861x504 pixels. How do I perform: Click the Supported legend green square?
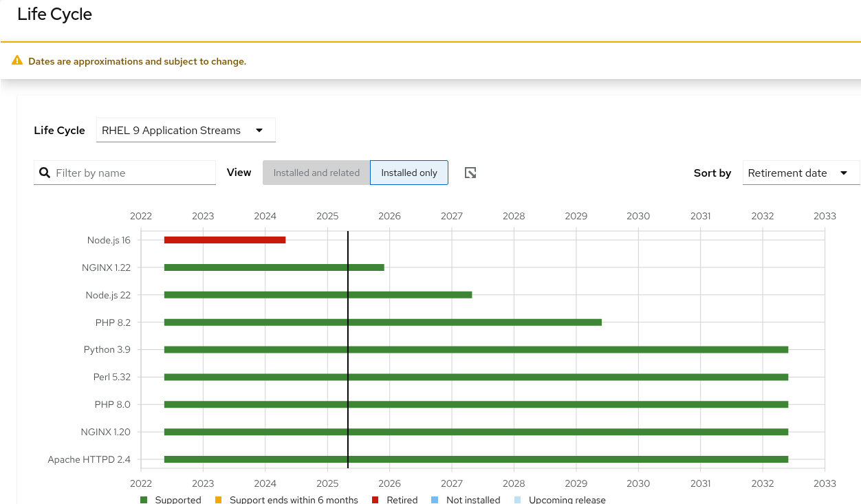click(144, 500)
